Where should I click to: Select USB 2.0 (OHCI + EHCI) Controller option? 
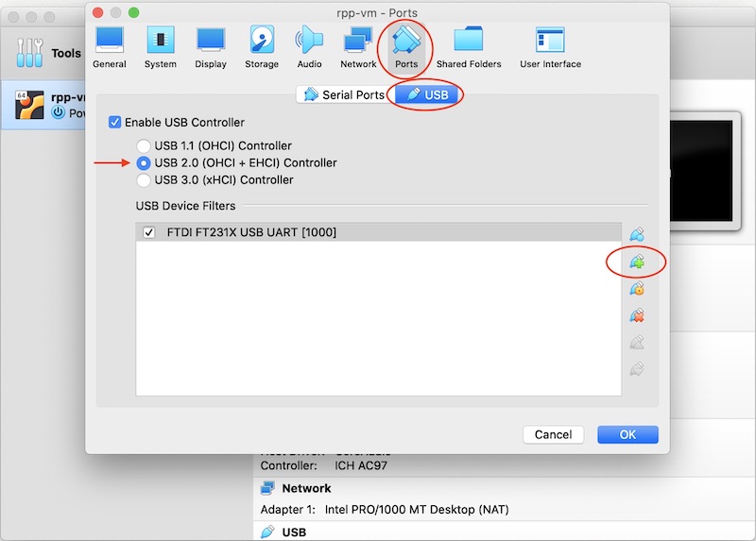(x=144, y=162)
